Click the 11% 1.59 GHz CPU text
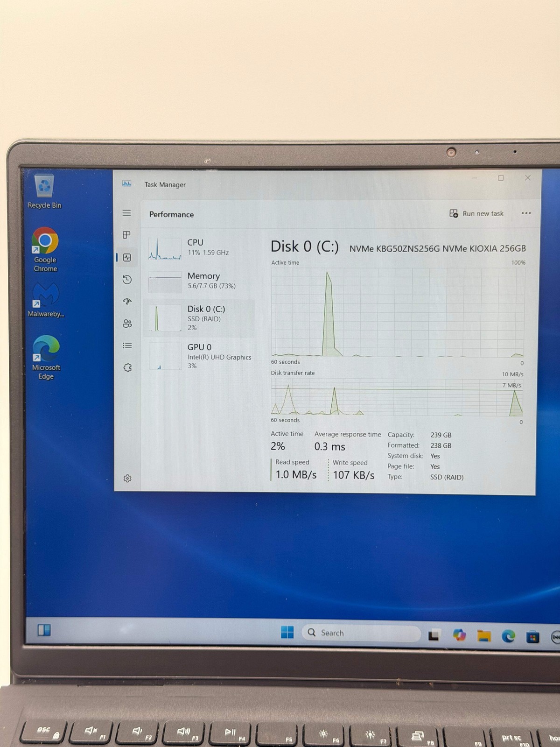560x747 pixels. pos(208,253)
